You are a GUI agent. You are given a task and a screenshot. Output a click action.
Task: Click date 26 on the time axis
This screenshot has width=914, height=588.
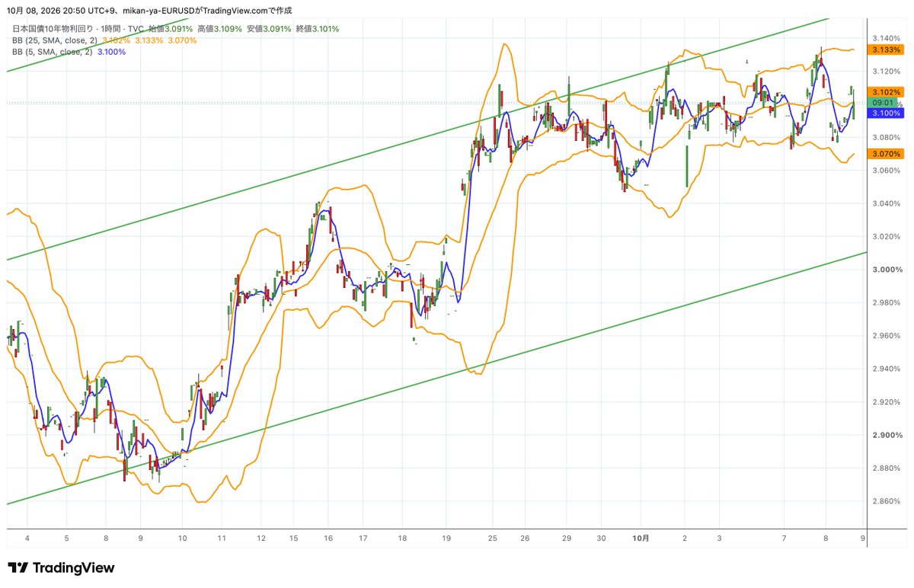point(525,538)
